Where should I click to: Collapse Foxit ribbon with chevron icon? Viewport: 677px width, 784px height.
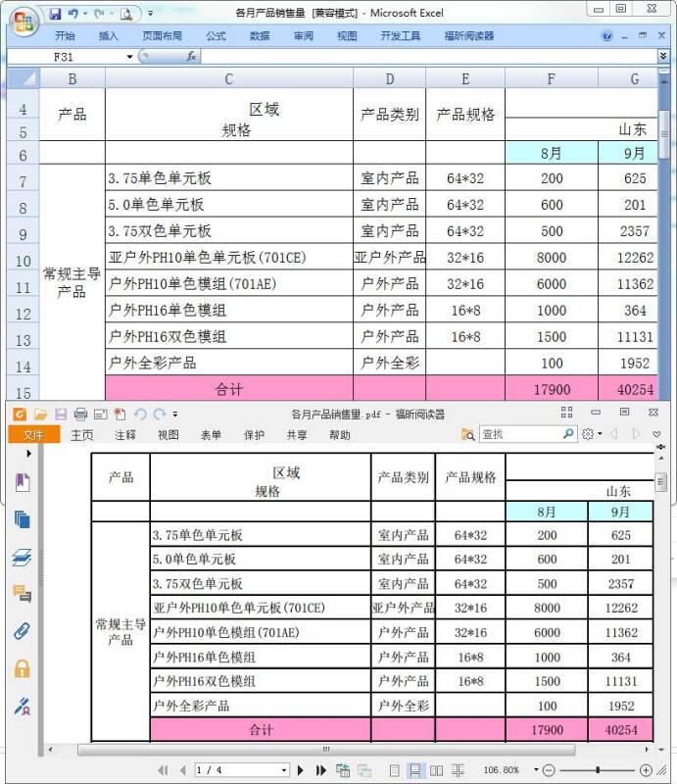[657, 434]
